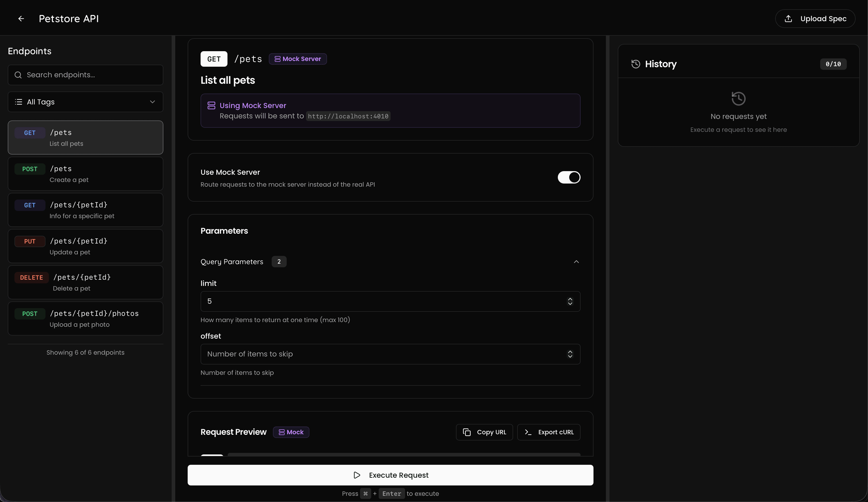Open the All Tags dropdown
This screenshot has height=502, width=868.
[x=85, y=102]
